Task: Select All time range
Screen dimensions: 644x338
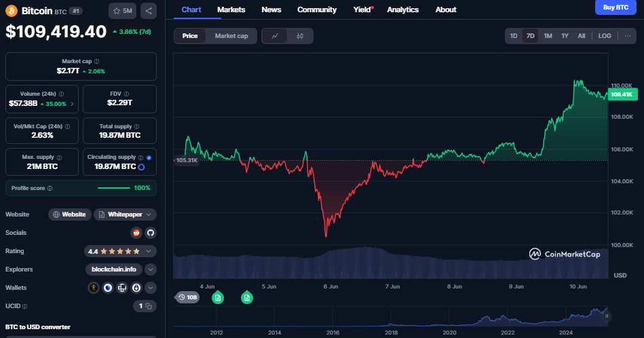Action: [x=582, y=36]
